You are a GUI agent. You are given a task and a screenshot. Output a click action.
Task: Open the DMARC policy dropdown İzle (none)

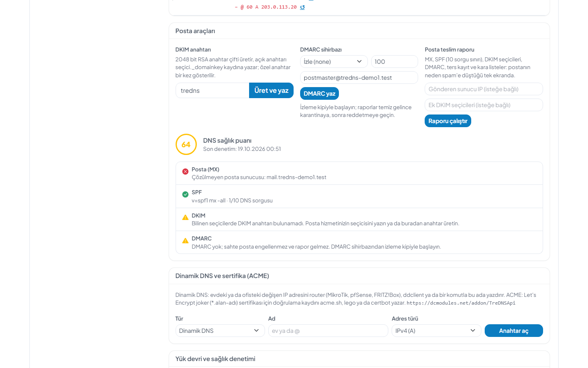point(334,62)
